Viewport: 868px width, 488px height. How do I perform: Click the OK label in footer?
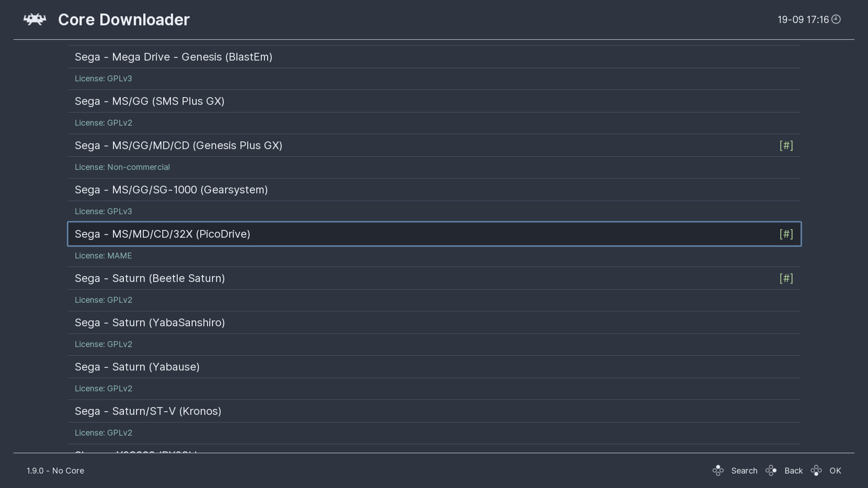[835, 470]
